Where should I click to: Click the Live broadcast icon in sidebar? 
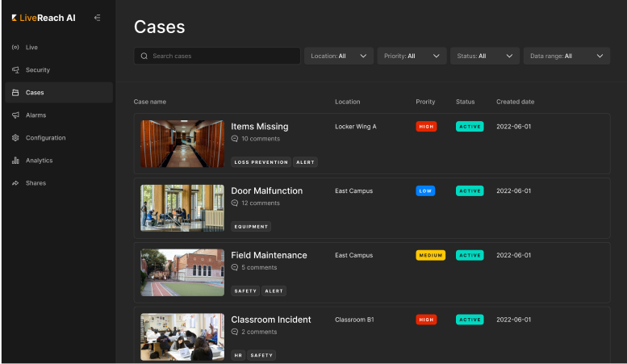pyautogui.click(x=15, y=47)
